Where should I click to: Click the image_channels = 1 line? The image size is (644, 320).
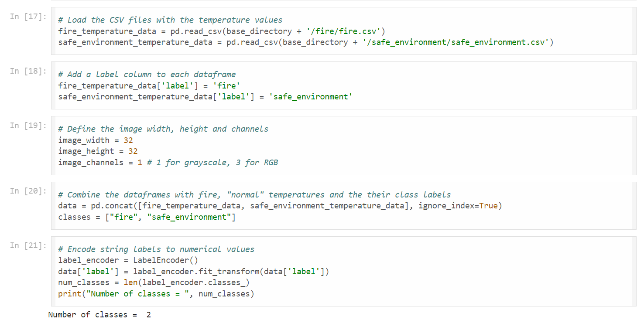[168, 163]
